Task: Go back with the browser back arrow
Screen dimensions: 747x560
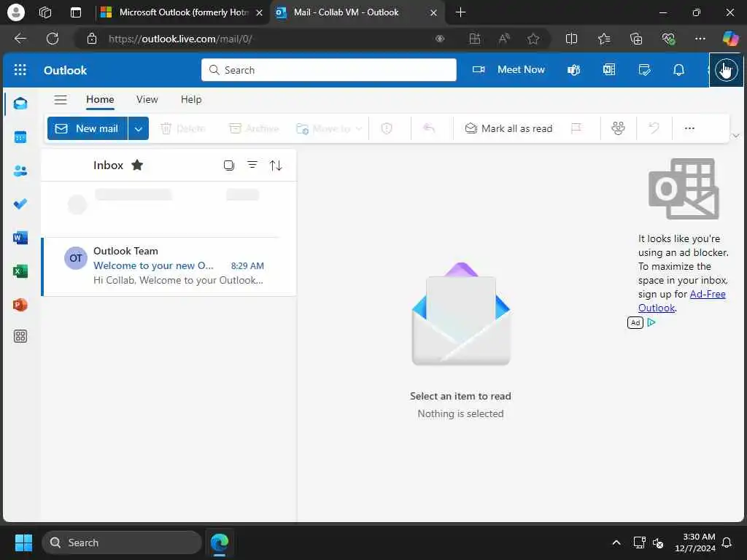Action: tap(20, 39)
